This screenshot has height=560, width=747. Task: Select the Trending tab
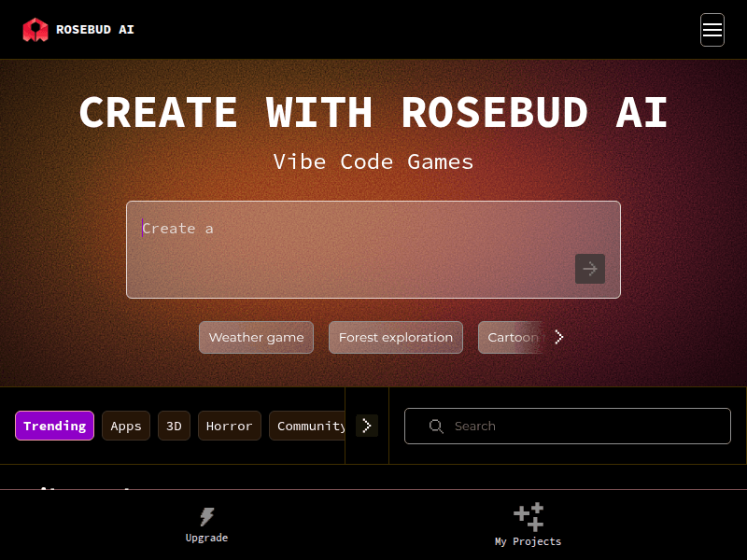point(55,426)
